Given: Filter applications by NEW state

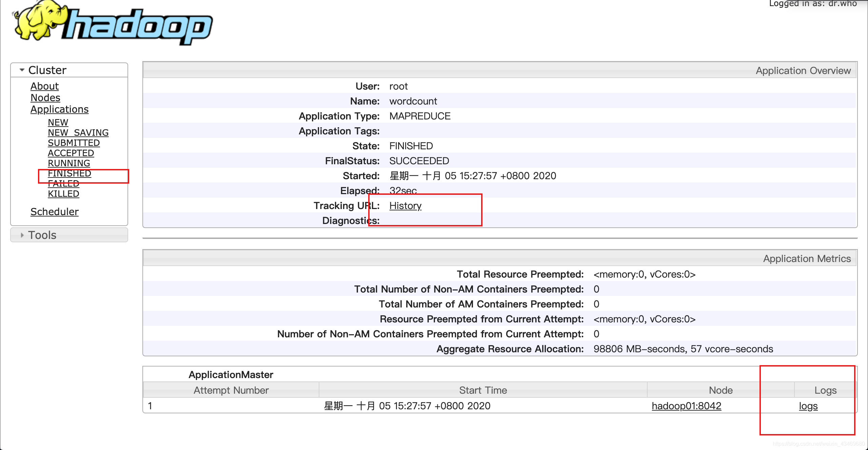Looking at the screenshot, I should [x=58, y=122].
